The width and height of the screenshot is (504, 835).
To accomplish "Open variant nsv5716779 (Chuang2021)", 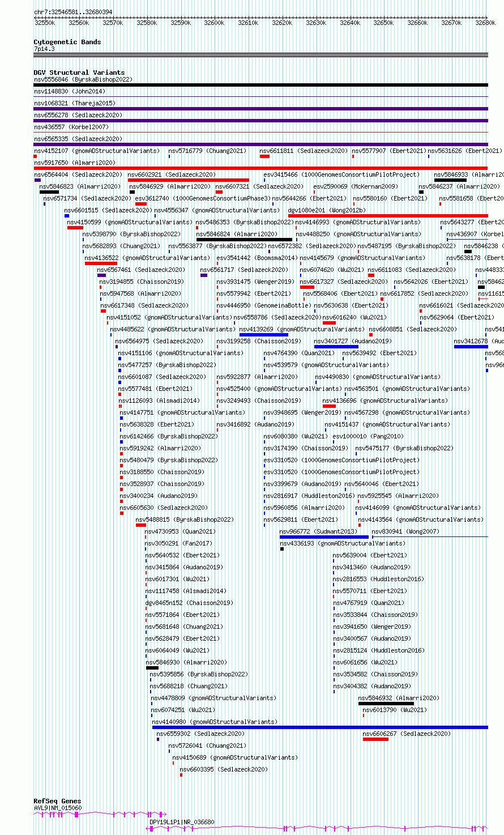I will coord(208,151).
